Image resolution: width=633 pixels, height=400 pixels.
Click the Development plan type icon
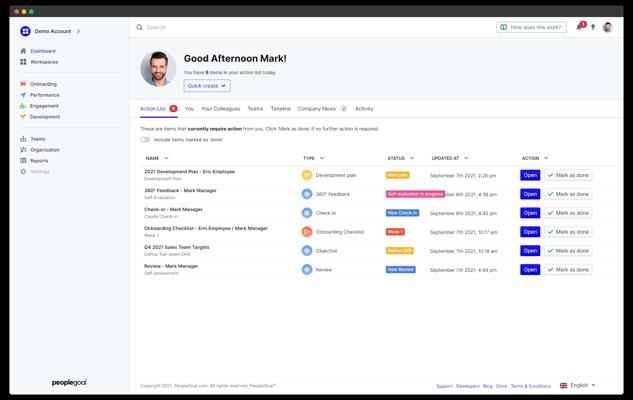point(307,175)
